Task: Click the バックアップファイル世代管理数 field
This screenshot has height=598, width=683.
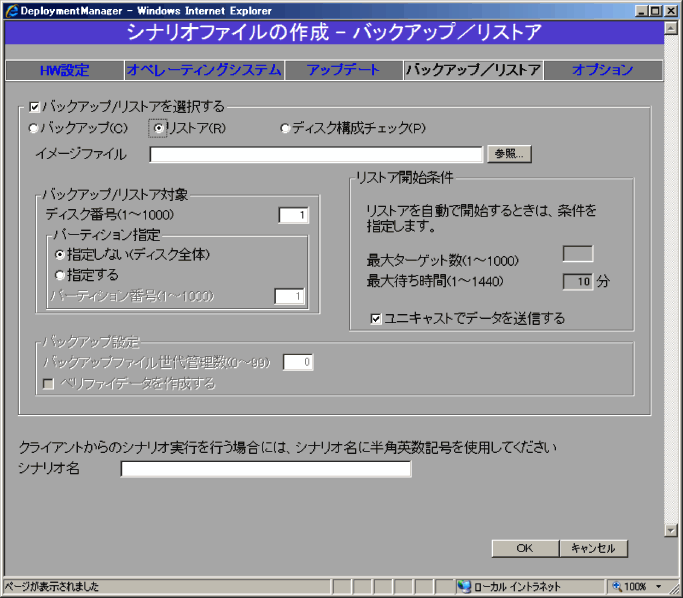Action: tap(298, 362)
